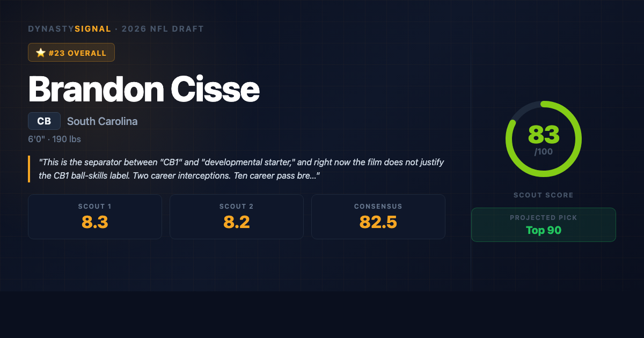Image resolution: width=644 pixels, height=338 pixels.
Task: Select the CB position badge
Action: (44, 121)
